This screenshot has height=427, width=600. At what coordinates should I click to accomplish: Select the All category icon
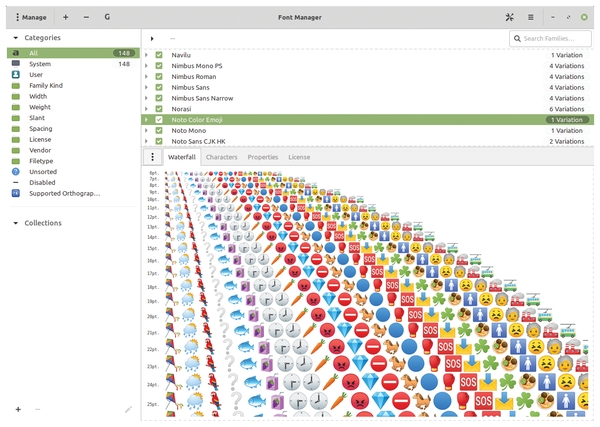pyautogui.click(x=16, y=53)
